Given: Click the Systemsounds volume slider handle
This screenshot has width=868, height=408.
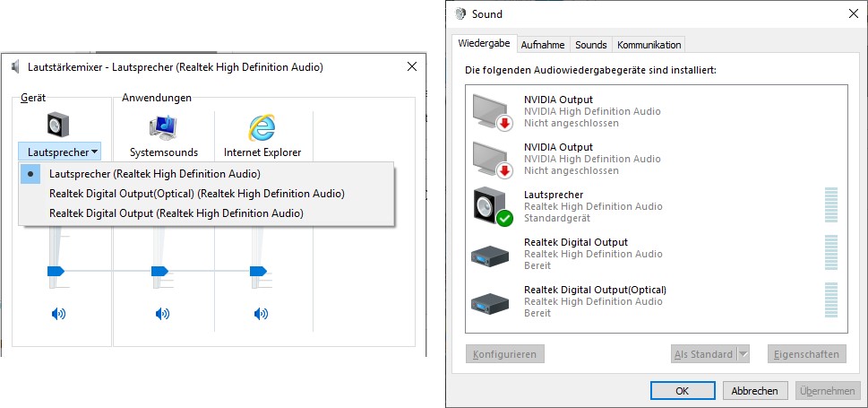Looking at the screenshot, I should coord(160,271).
